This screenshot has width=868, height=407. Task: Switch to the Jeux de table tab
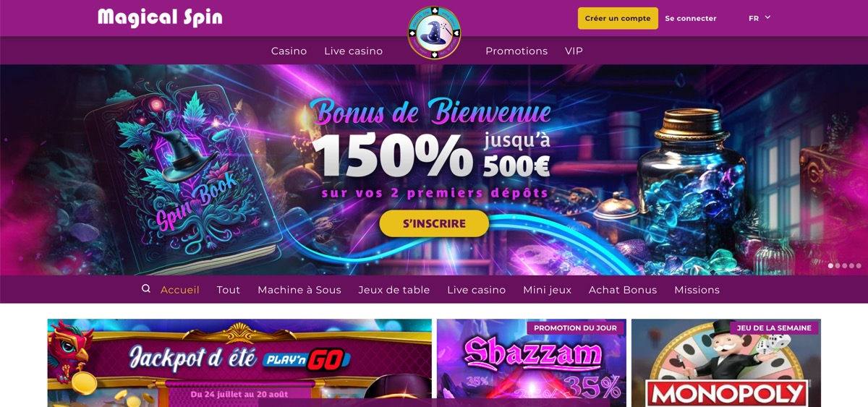(394, 290)
